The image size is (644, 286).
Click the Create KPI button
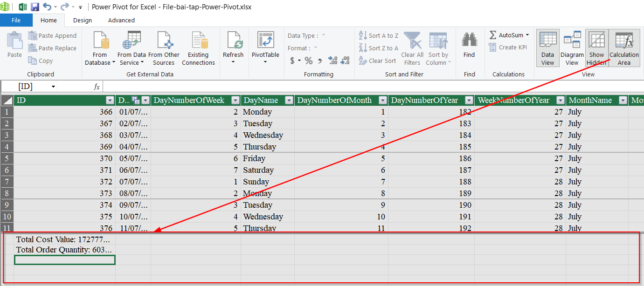click(x=509, y=47)
